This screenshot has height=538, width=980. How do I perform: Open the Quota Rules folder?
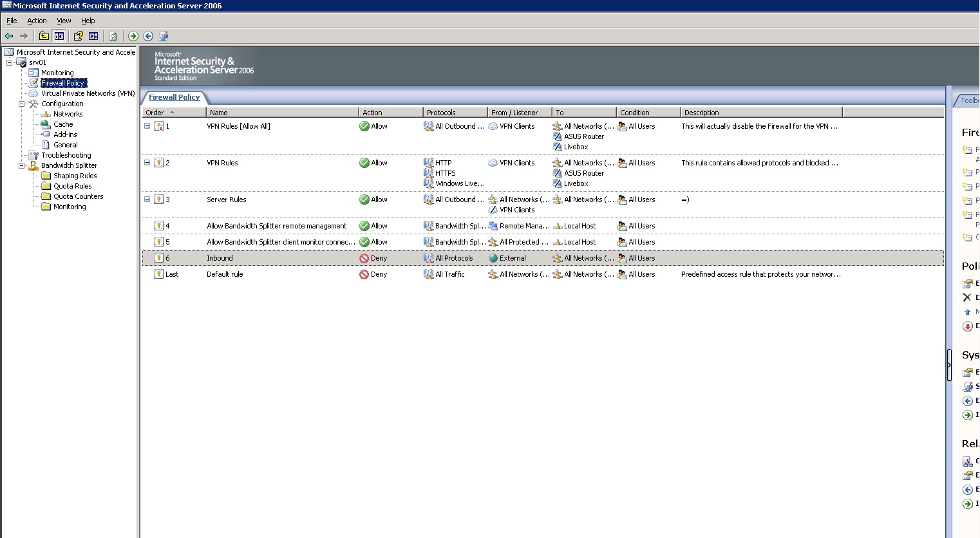72,186
